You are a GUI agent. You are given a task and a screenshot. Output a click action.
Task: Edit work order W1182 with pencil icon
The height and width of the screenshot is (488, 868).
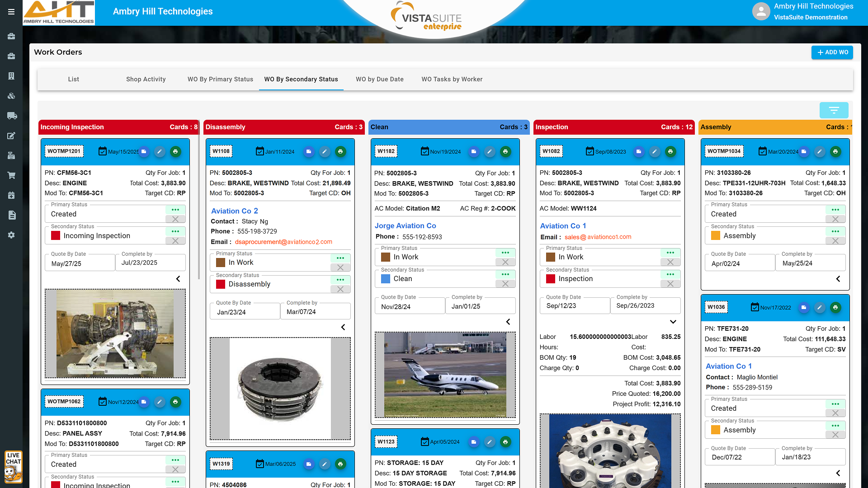tap(490, 152)
